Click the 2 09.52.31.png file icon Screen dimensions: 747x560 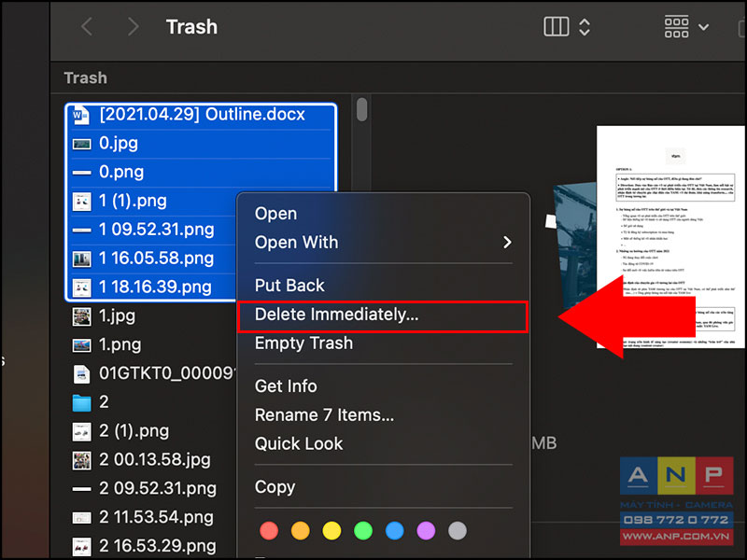(x=81, y=489)
